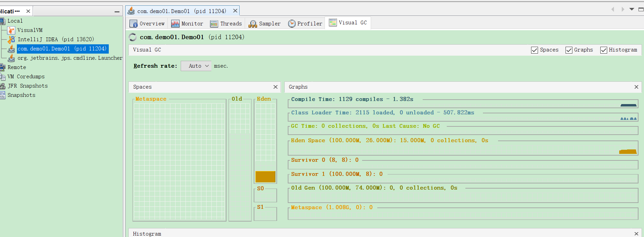This screenshot has height=237, width=644.
Task: Click the VM Coredumps icon
Action: [x=3, y=77]
